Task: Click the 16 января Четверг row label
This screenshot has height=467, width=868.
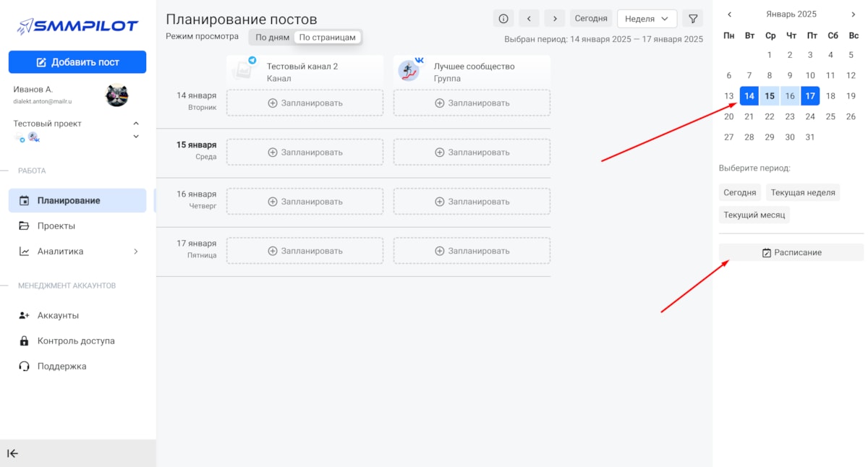Action: click(x=197, y=199)
